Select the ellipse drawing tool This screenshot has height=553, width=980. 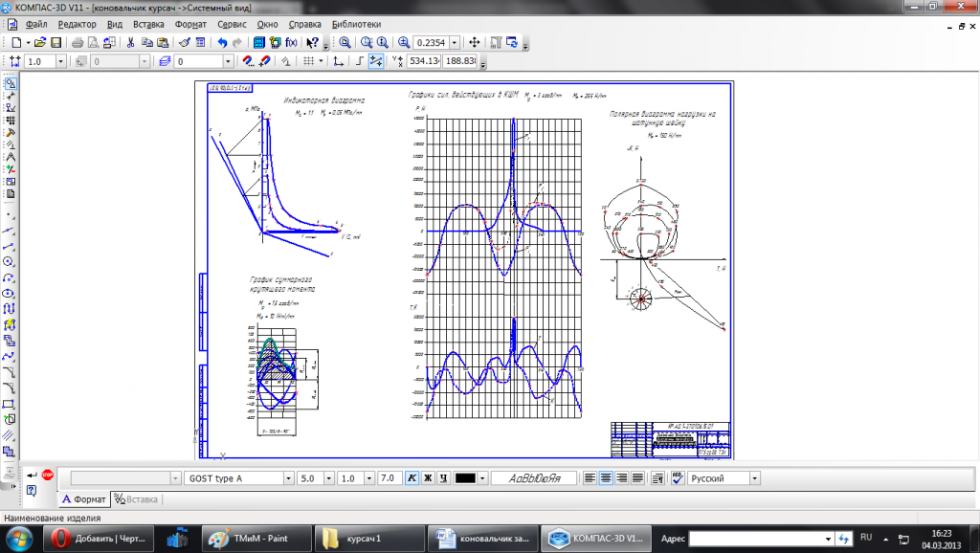(9, 293)
